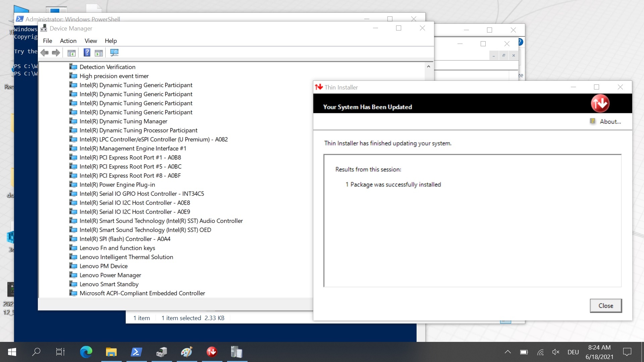
Task: Click the muted volume icon in system tray
Action: coord(555,352)
